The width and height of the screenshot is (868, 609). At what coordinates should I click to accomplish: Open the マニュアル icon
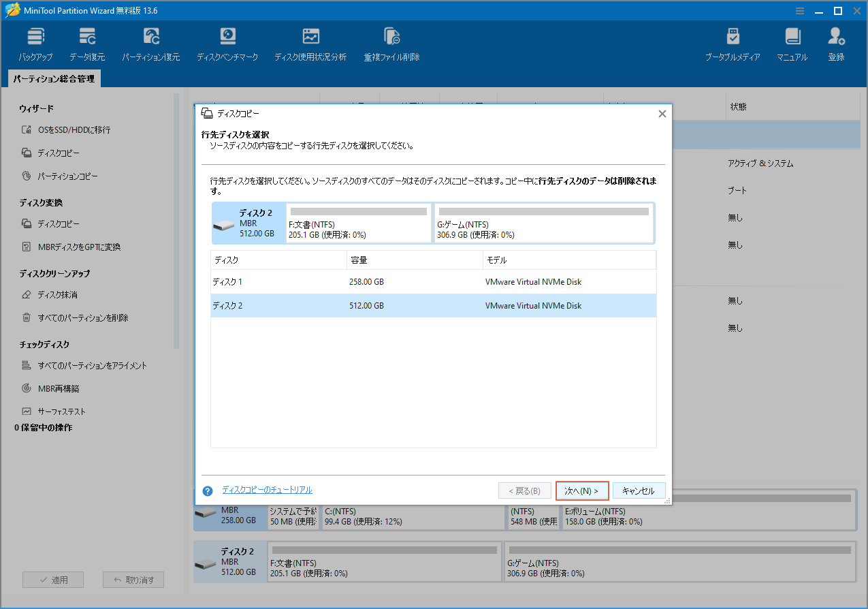click(792, 44)
